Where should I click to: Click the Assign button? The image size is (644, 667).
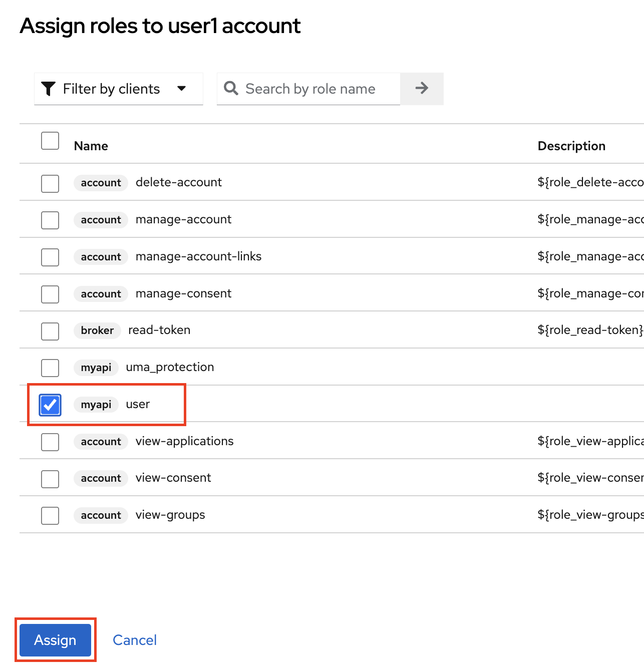tap(55, 640)
